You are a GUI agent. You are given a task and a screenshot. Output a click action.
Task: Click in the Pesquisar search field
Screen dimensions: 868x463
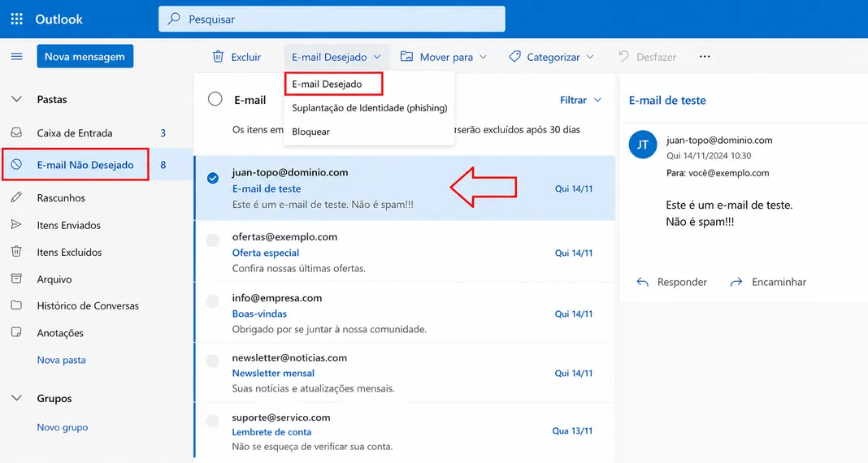click(x=332, y=19)
